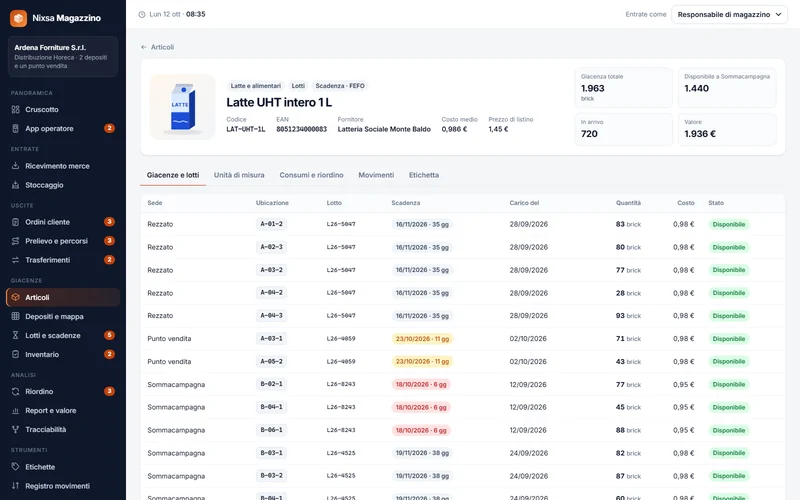Screen dimensions: 800x500
Task: Click quantity 71 brick
Action: coord(628,339)
